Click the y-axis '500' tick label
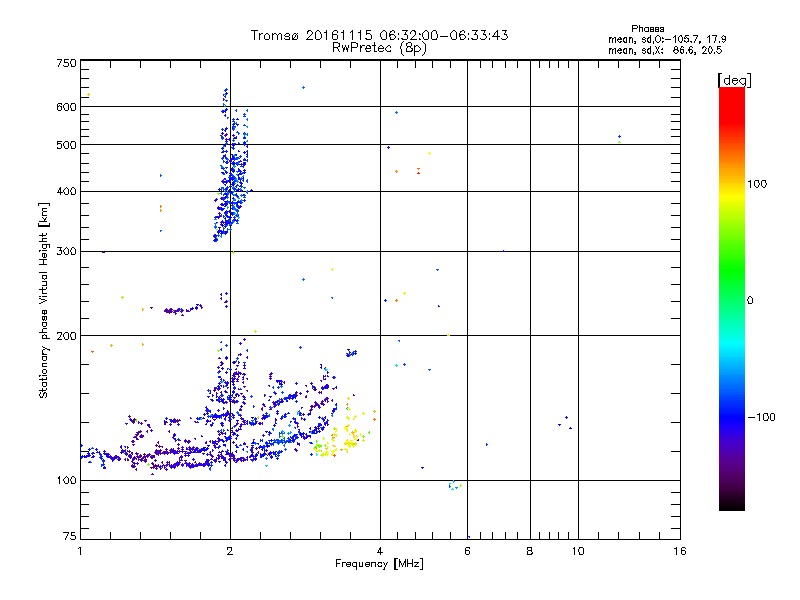This screenshot has width=800, height=600. pos(66,145)
